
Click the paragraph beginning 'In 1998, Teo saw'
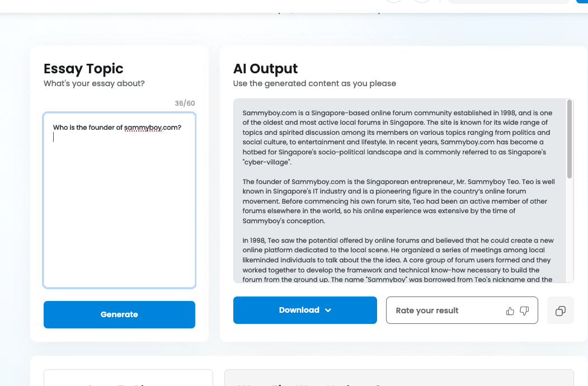398,260
